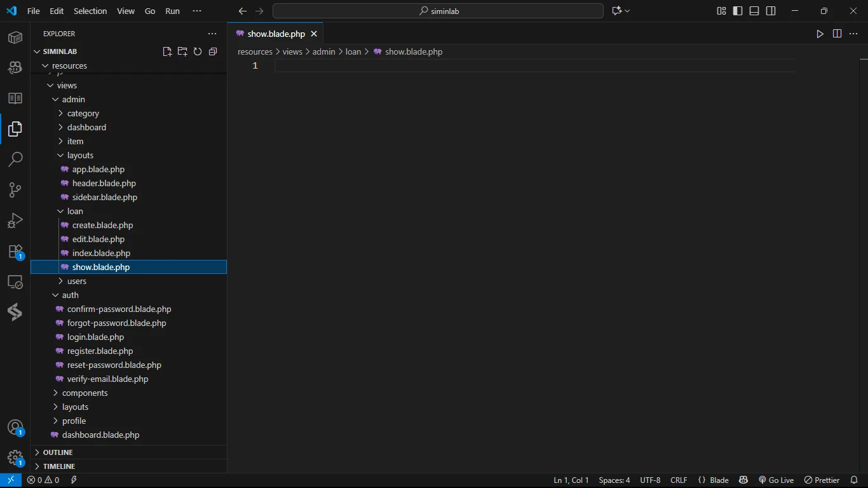Toggle the secondary sidebar visibility
Image resolution: width=868 pixels, height=488 pixels.
(x=771, y=11)
